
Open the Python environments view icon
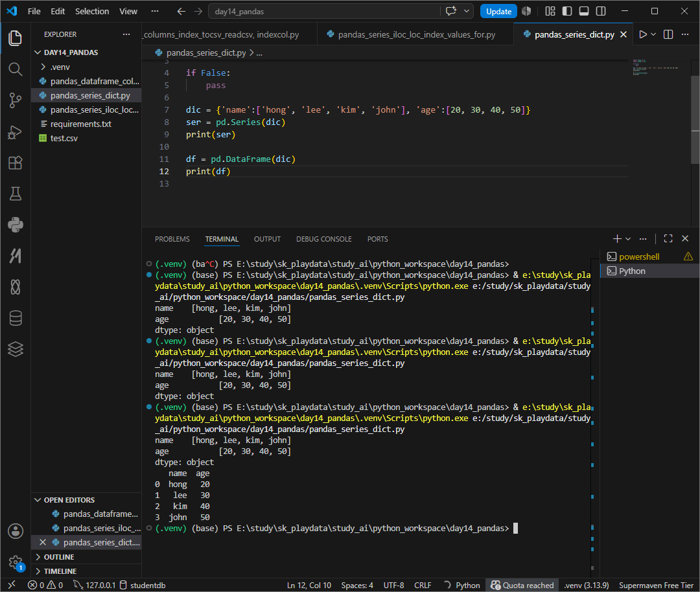coord(15,225)
